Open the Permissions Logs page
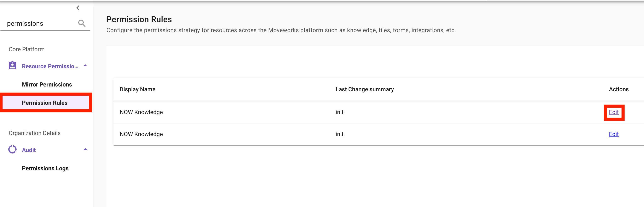Viewport: 644px width, 207px height. click(45, 168)
